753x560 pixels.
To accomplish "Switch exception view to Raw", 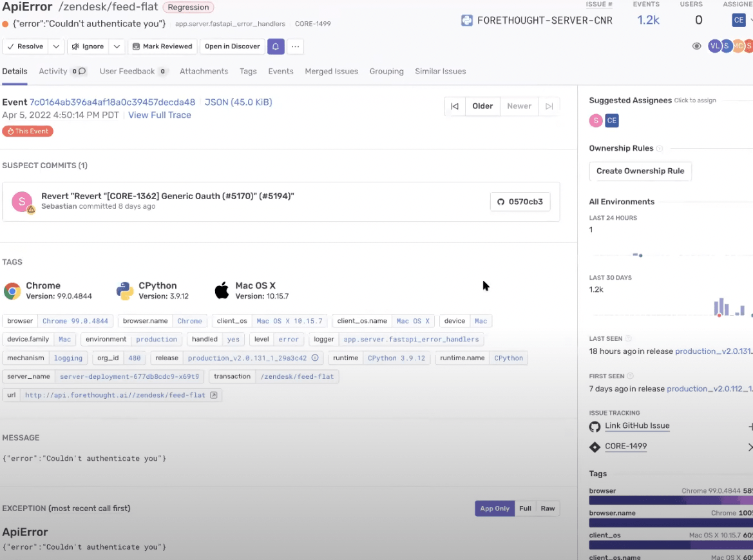I will pyautogui.click(x=548, y=508).
